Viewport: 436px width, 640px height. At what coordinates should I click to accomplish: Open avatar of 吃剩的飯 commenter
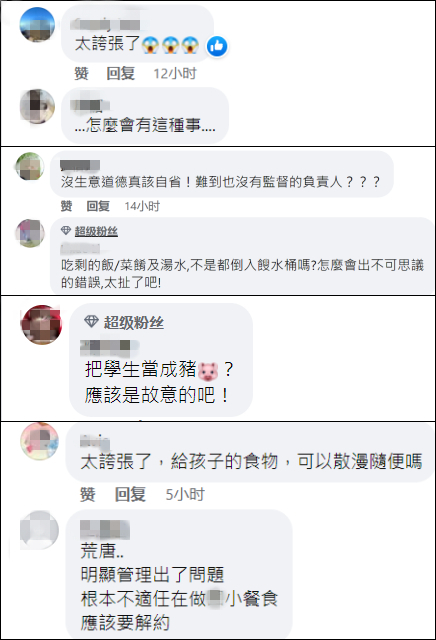(x=30, y=233)
